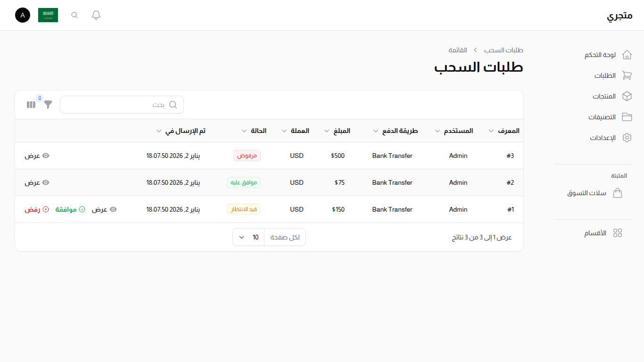644x362 pixels.
Task: Navigate to القائمة in the breadcrumb
Action: 457,50
